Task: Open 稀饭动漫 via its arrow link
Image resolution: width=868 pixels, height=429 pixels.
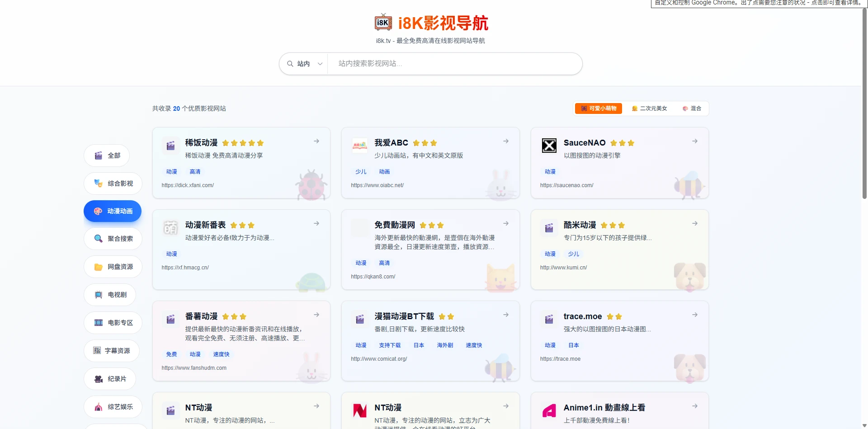Action: click(316, 141)
